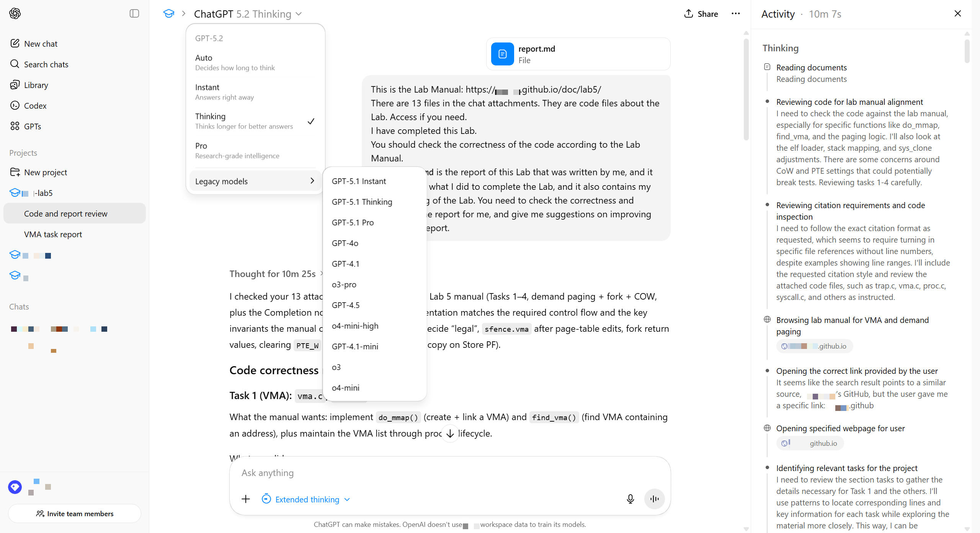980x533 pixels.
Task: Expand Legacy models submenu
Action: [255, 181]
